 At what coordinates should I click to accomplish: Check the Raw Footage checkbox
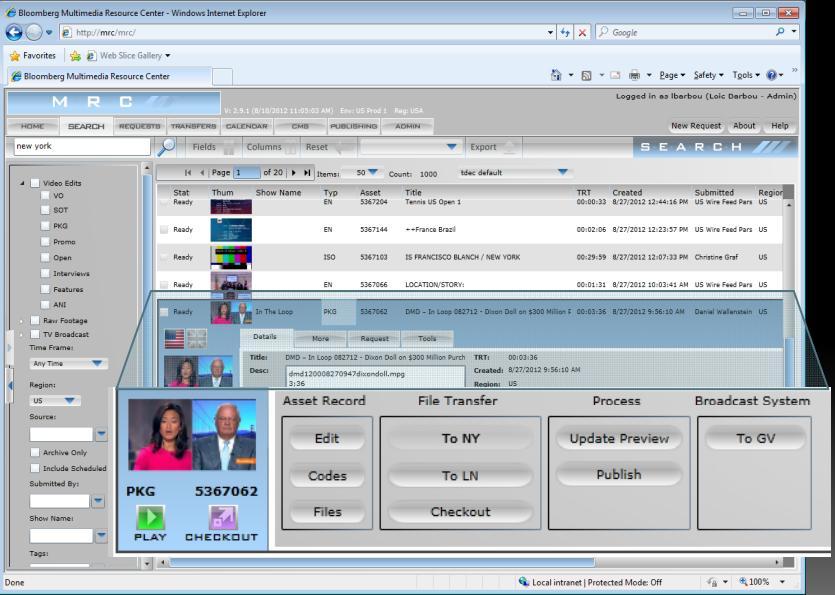click(35, 320)
